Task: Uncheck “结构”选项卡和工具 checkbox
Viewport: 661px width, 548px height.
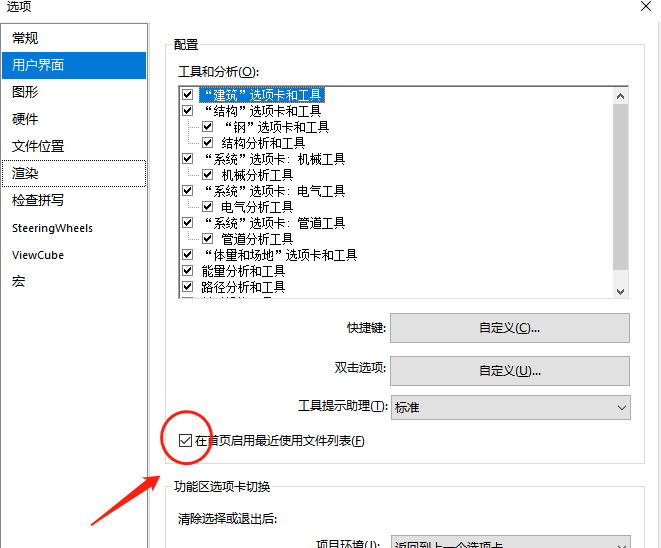Action: pyautogui.click(x=188, y=110)
